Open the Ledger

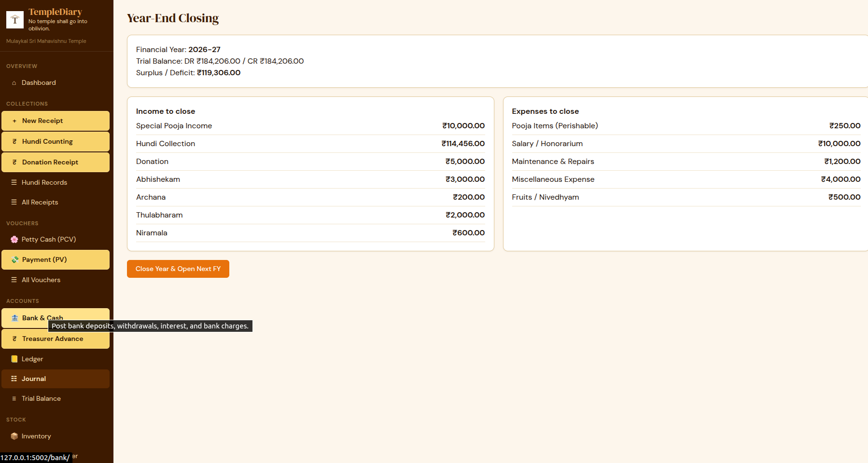point(56,359)
